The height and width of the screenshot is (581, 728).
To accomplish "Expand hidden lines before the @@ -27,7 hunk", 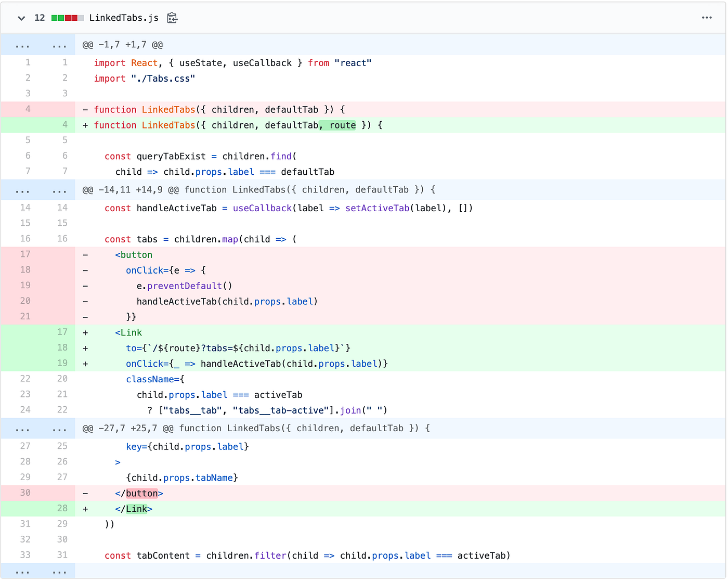I will pyautogui.click(x=22, y=428).
